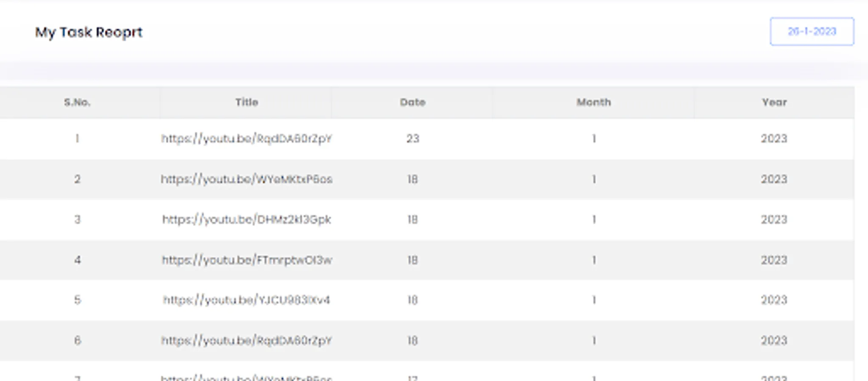Viewport: 868px width, 381px height.
Task: Click the Date value 18 in row 4
Action: point(413,260)
